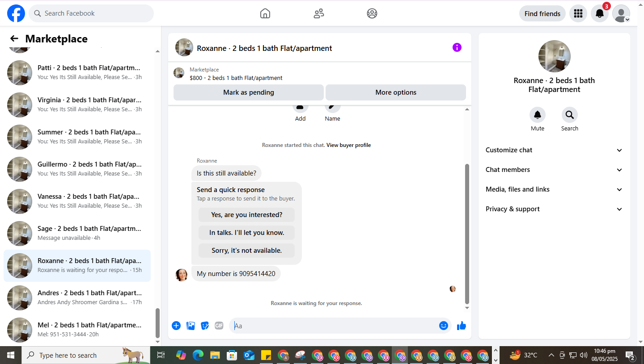The width and height of the screenshot is (644, 364).
Task: Open View buyer profile link
Action: [348, 145]
